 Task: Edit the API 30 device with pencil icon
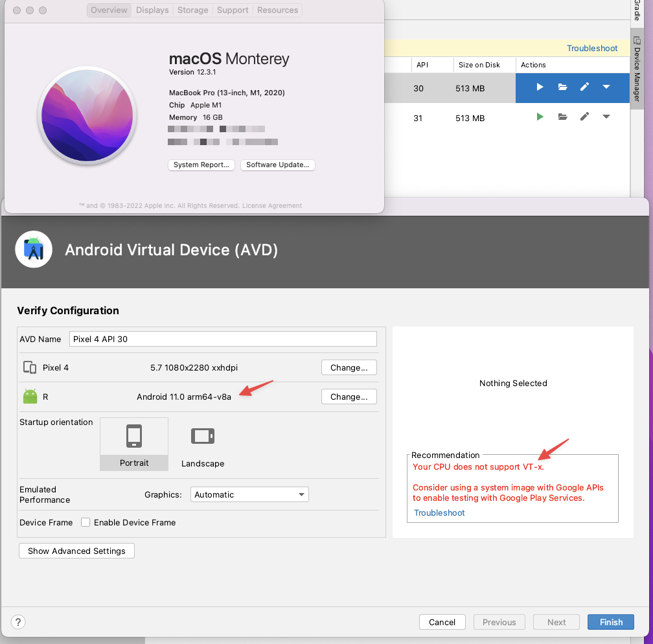tap(584, 87)
